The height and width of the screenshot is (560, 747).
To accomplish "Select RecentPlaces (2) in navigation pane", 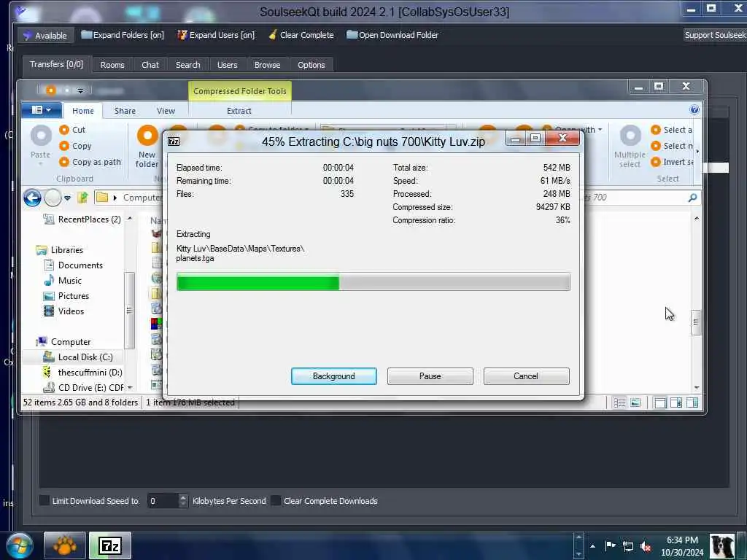I will (x=82, y=219).
